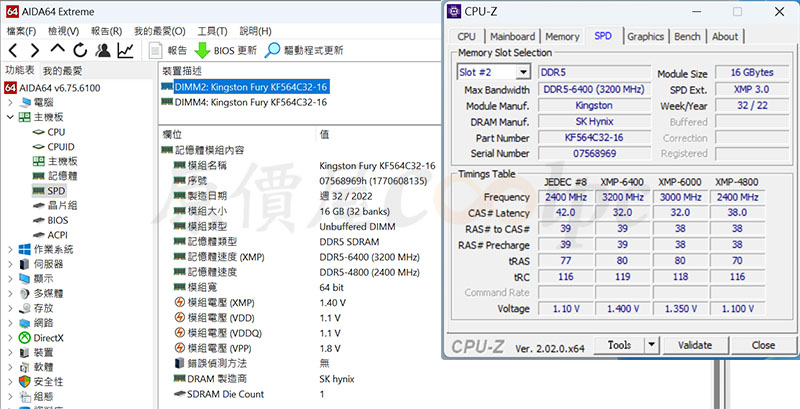
Task: Click the 組態 config icon in tree
Action: coord(24,396)
